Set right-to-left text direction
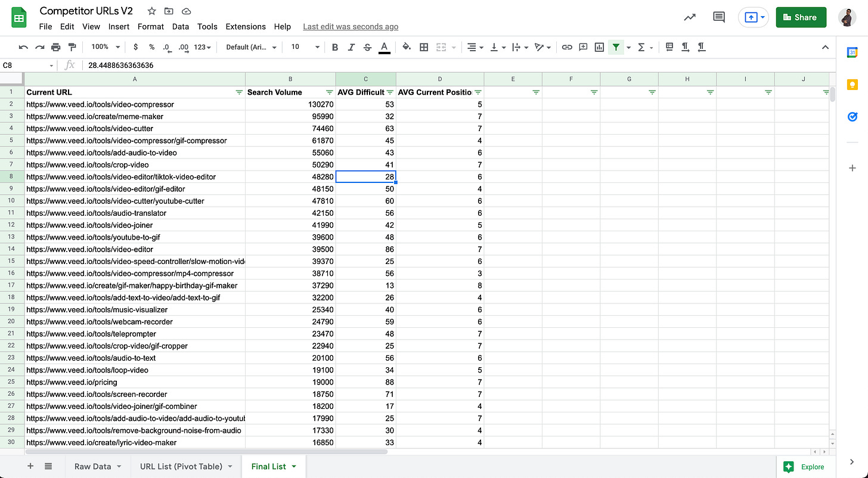The height and width of the screenshot is (478, 868). click(x=702, y=47)
